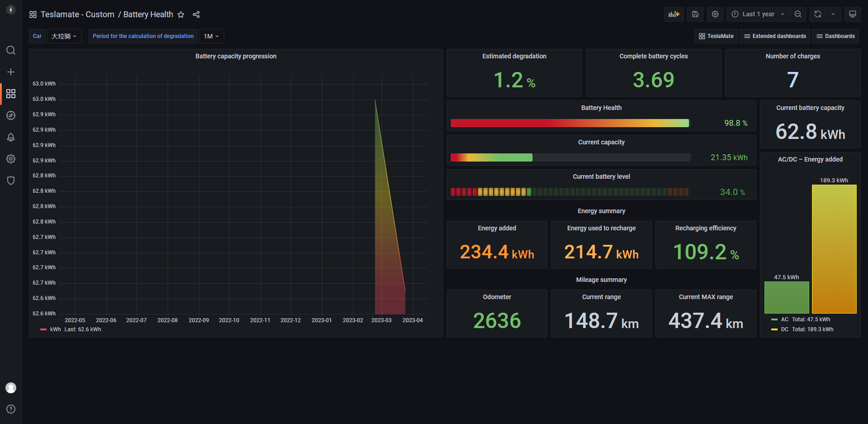
Task: Open the Dashboards link menu
Action: click(x=835, y=36)
